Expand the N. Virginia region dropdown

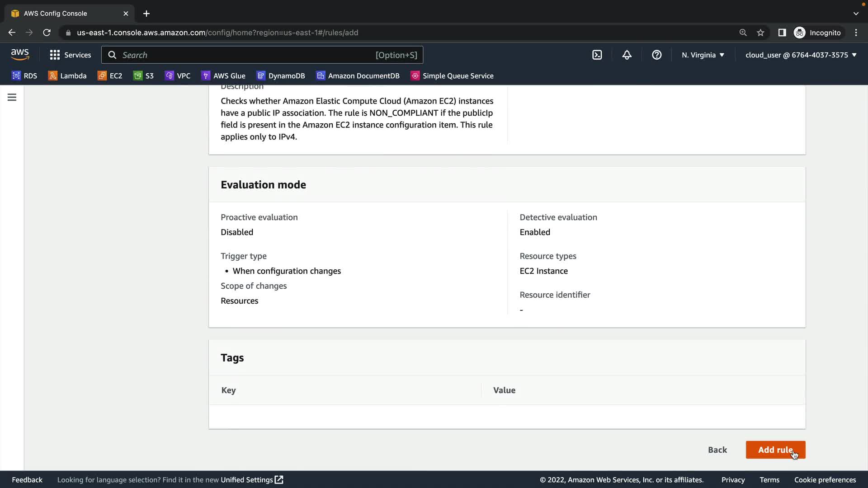pos(703,55)
